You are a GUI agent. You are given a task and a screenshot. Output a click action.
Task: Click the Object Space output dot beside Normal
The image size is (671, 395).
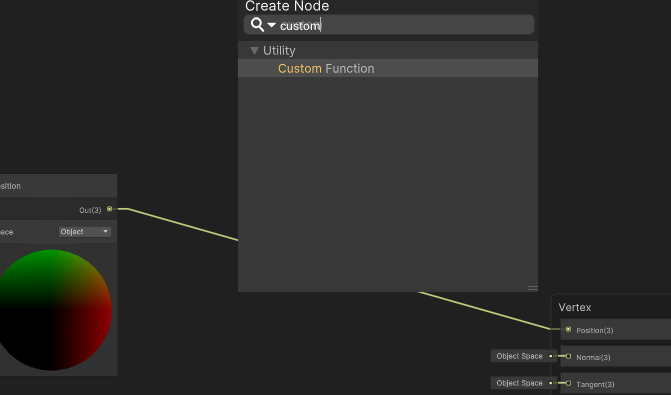[x=551, y=356]
